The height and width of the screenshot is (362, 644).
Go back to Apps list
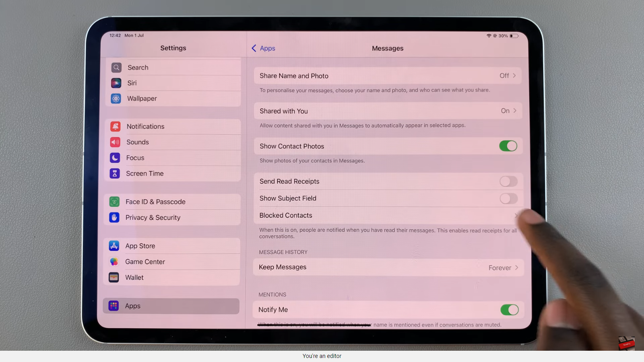[264, 48]
